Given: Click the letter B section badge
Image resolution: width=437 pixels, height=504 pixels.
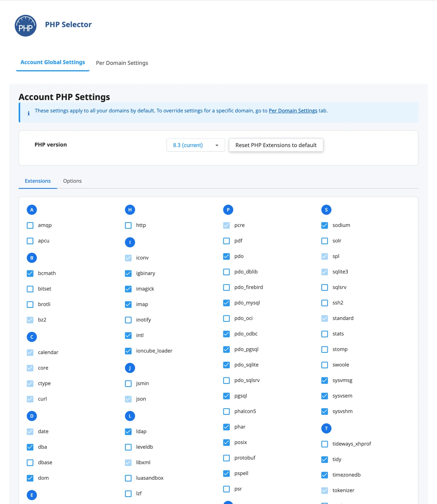Looking at the screenshot, I should (32, 258).
